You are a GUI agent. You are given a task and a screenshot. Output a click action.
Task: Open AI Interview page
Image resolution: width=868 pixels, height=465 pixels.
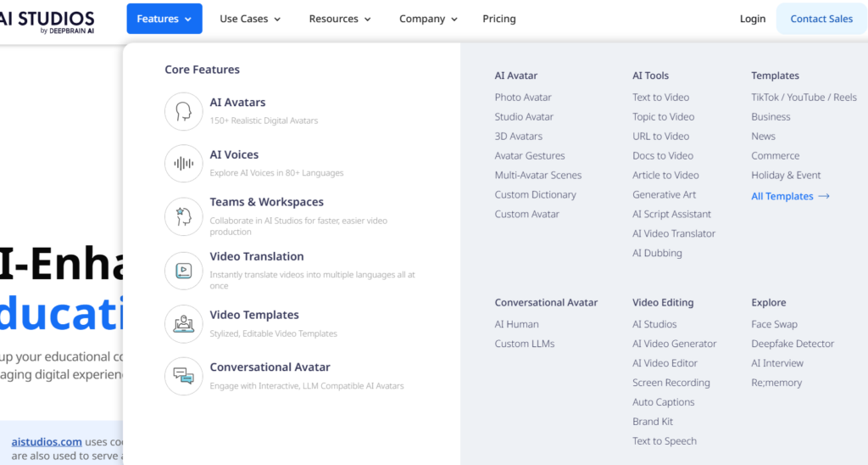[x=777, y=363]
